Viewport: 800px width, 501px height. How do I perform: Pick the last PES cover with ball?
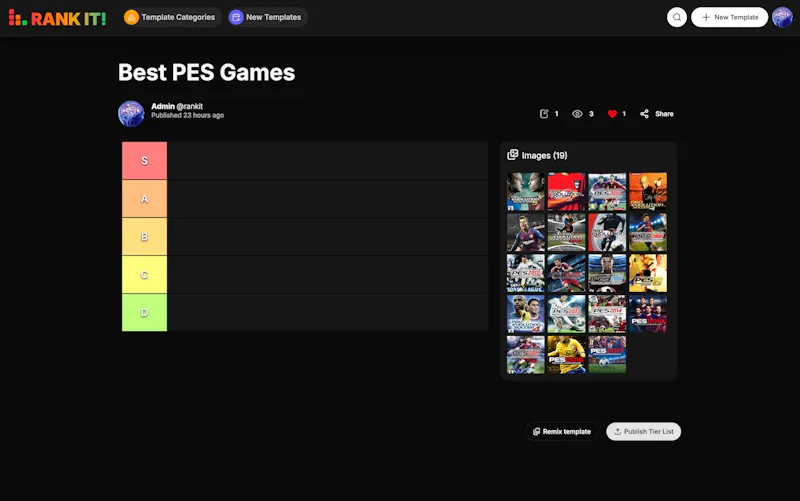point(607,355)
